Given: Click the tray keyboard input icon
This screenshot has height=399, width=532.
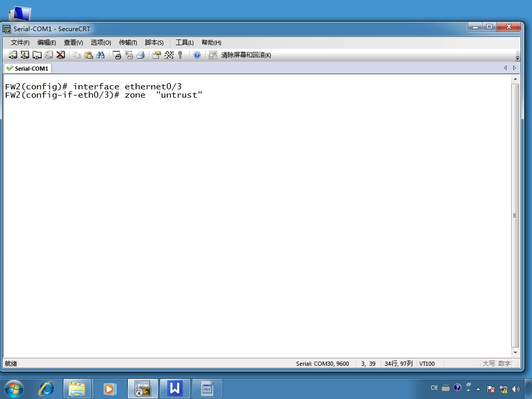Looking at the screenshot, I should (446, 388).
